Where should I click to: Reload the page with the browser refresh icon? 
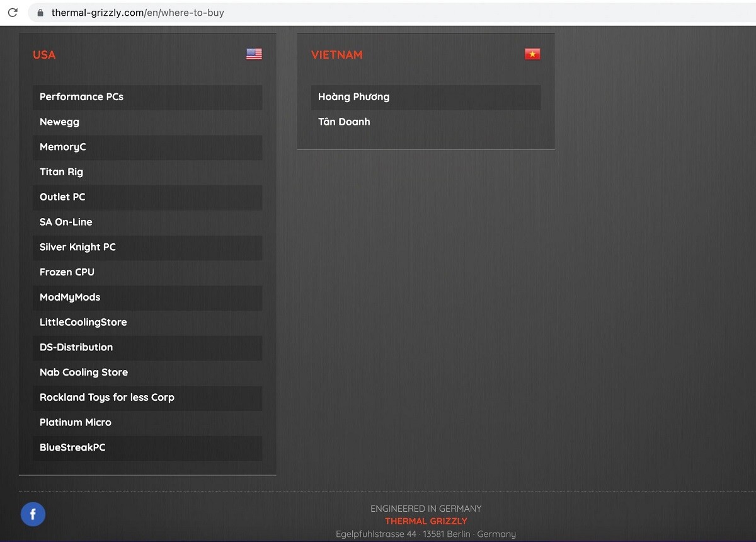[x=13, y=13]
